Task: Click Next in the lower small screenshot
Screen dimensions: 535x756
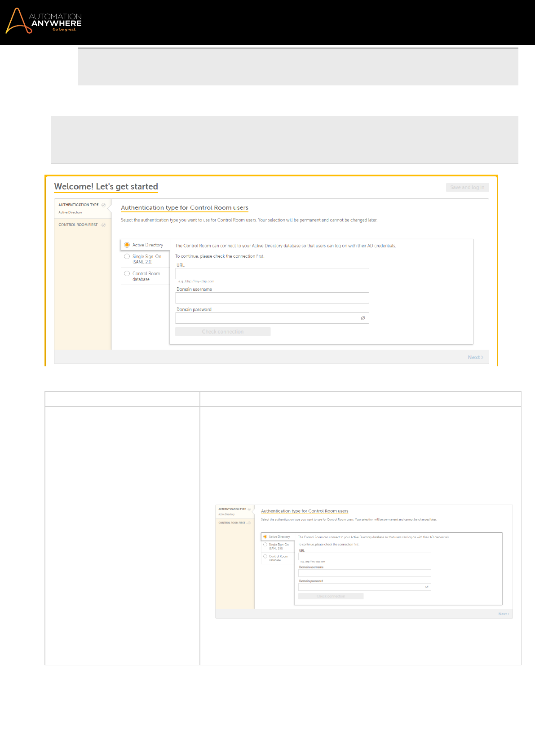Action: tap(504, 614)
